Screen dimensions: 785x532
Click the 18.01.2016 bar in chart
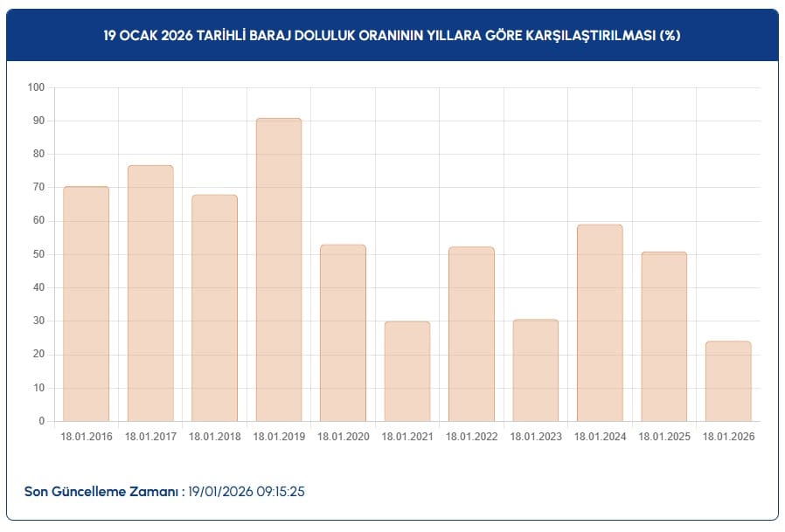click(86, 304)
